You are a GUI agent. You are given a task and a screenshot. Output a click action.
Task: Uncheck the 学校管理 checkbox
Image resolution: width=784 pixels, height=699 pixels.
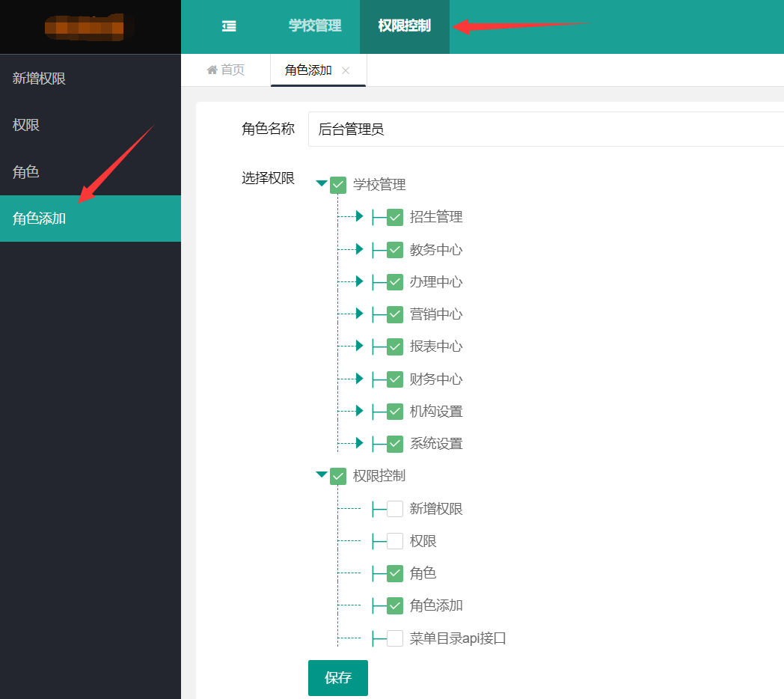pos(338,185)
